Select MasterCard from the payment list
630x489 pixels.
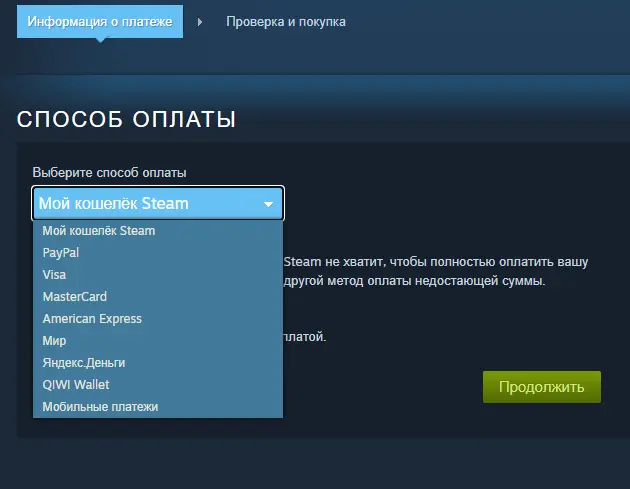158,297
